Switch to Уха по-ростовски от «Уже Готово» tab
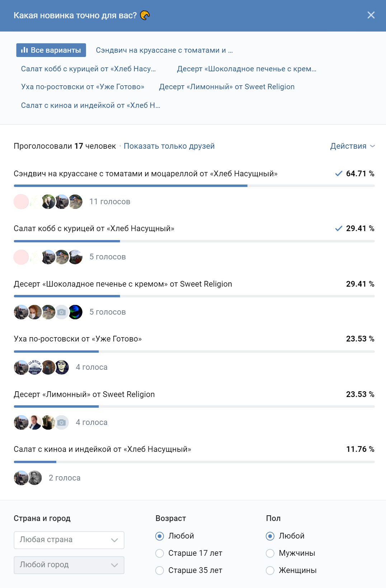Viewport: 386px width, 588px height. pos(83,87)
